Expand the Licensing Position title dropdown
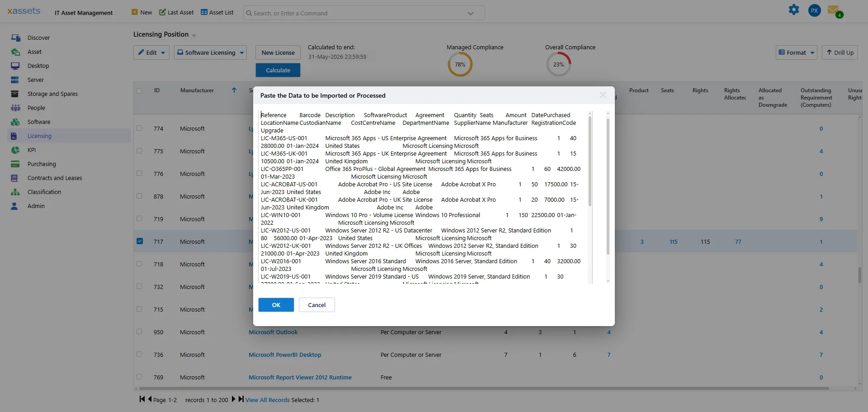 (194, 35)
